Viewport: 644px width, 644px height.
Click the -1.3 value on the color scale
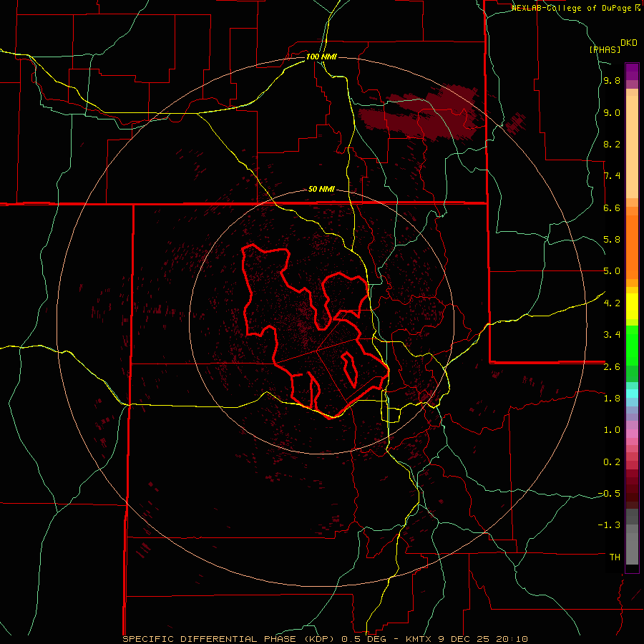[x=609, y=525]
